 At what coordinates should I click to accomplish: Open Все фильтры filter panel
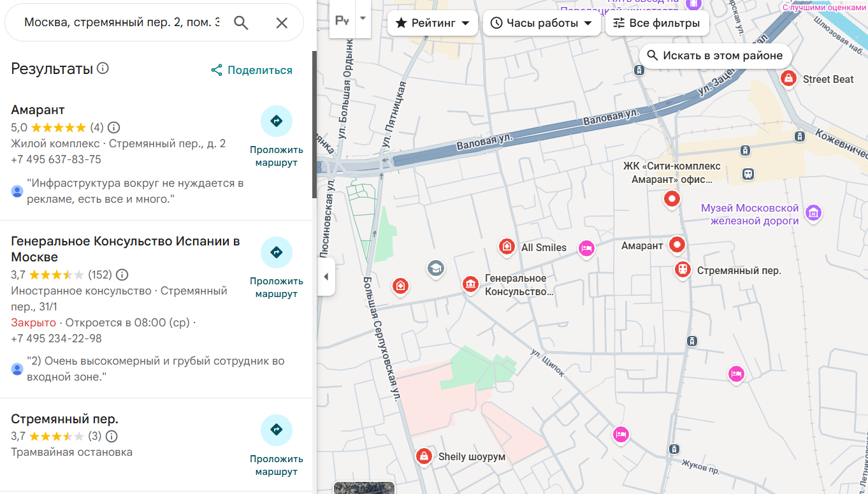coord(656,23)
